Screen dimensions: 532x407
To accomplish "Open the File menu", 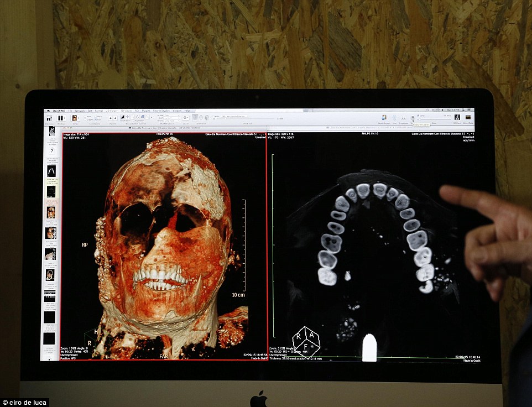I will coord(70,111).
